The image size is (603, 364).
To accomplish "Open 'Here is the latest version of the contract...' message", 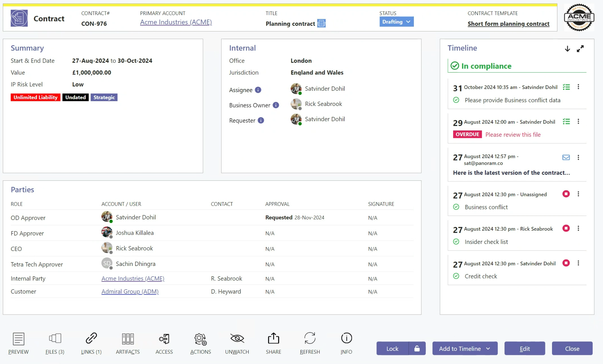I will coord(511,173).
